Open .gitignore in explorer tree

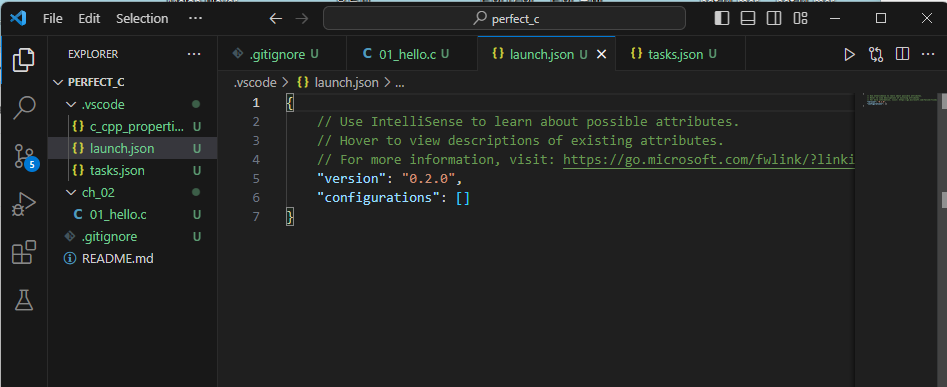132,237
